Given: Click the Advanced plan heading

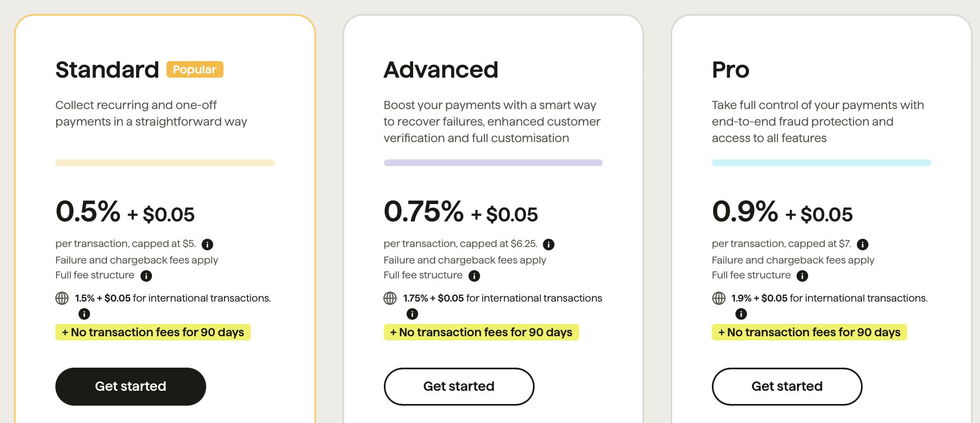Looking at the screenshot, I should (441, 69).
